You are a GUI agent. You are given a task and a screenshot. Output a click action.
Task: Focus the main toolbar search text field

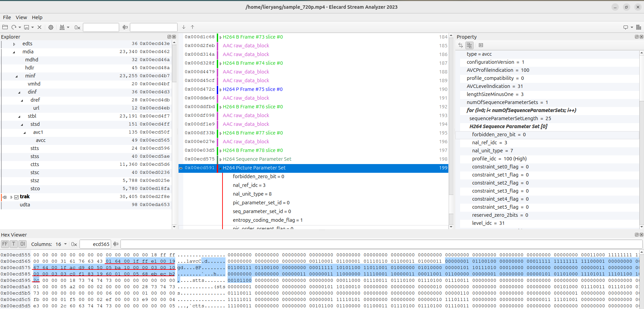(154, 27)
